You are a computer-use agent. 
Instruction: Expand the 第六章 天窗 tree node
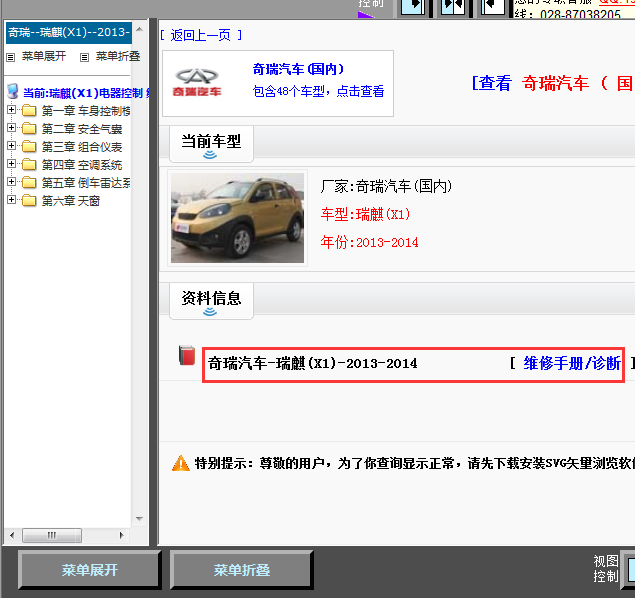tap(11, 200)
